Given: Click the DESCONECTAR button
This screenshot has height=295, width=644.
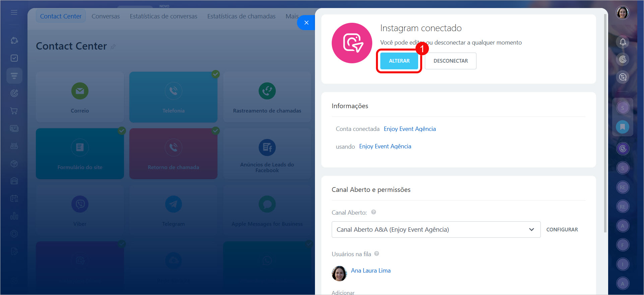Looking at the screenshot, I should pyautogui.click(x=451, y=61).
